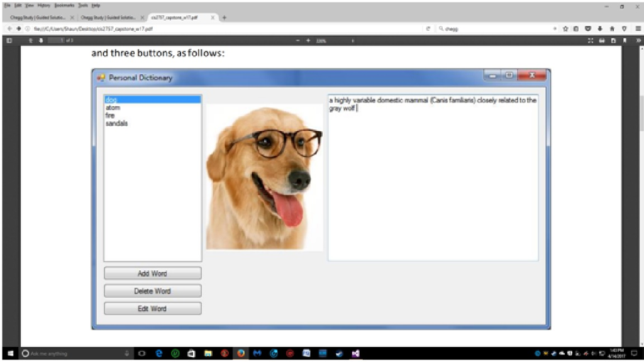The height and width of the screenshot is (362, 644).
Task: Reload the current page
Action: pyautogui.click(x=428, y=29)
